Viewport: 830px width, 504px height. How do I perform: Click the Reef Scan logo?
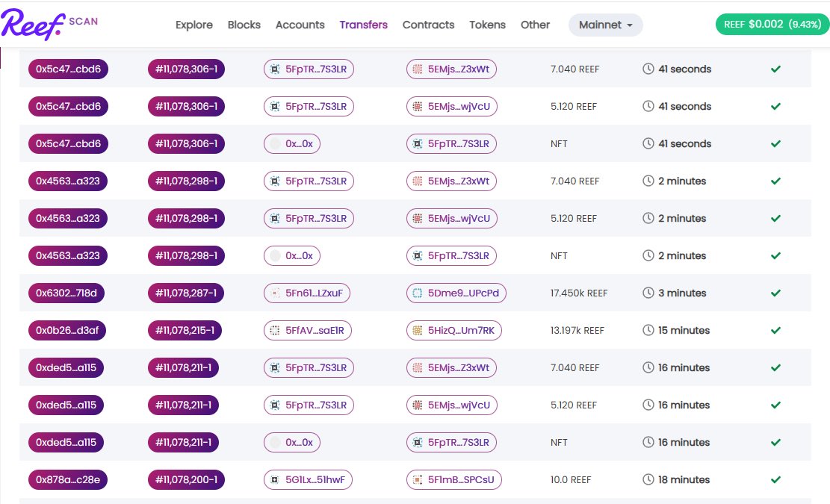[45, 24]
